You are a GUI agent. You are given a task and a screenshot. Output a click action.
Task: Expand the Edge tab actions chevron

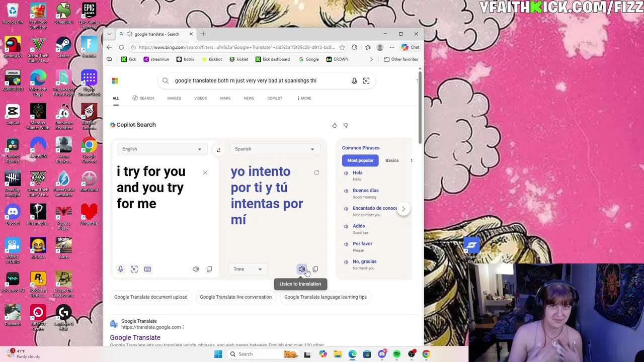pyautogui.click(x=109, y=34)
